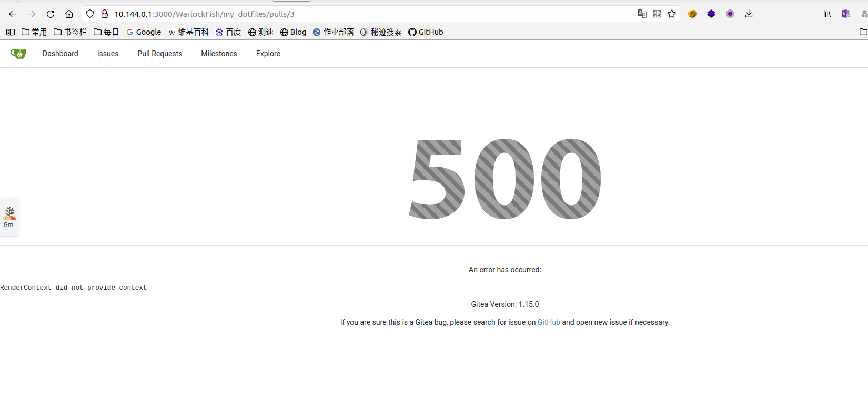Open the 百度 bookmark
The image size is (868, 420).
pos(228,32)
